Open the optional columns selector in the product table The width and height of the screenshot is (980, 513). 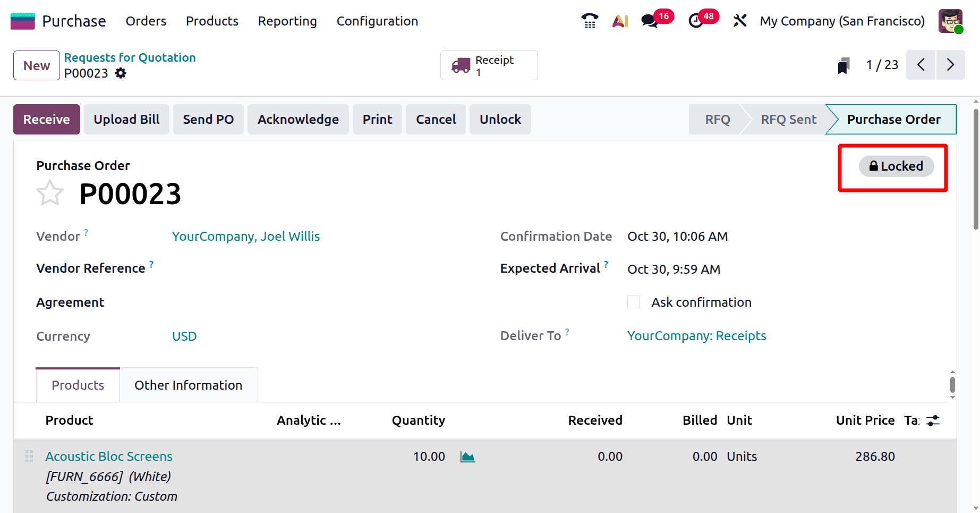933,420
